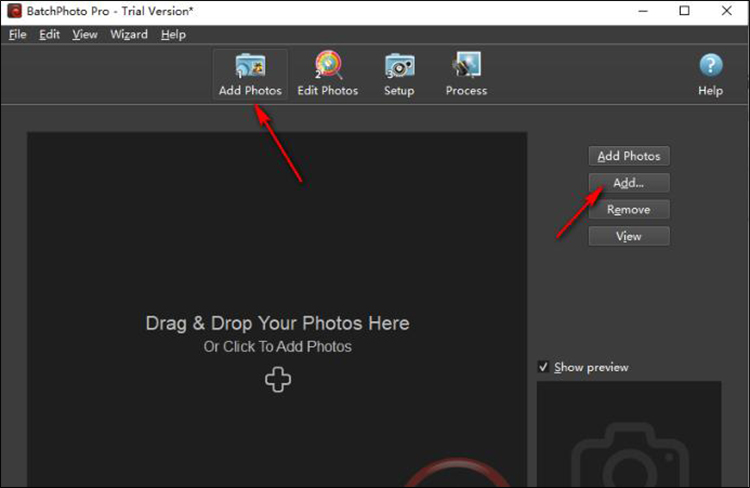Screen dimensions: 750x488
Task: Click 'Or Click To Add Photos' text
Action: [x=277, y=346]
